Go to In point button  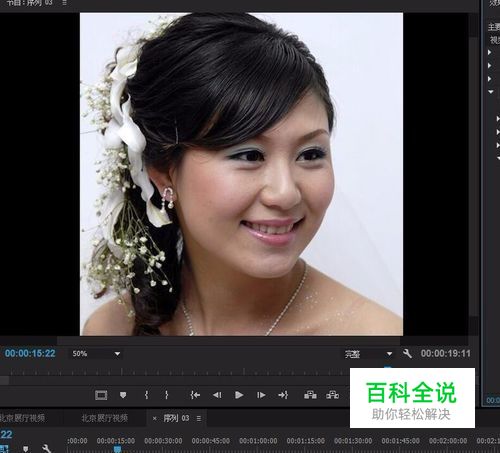pyautogui.click(x=195, y=395)
